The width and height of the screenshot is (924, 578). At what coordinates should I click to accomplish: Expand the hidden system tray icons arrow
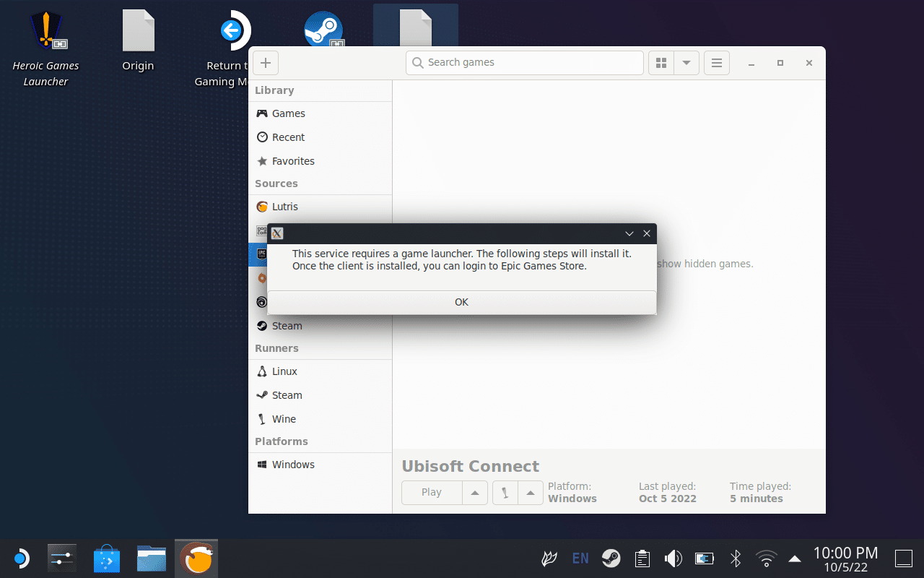(795, 558)
